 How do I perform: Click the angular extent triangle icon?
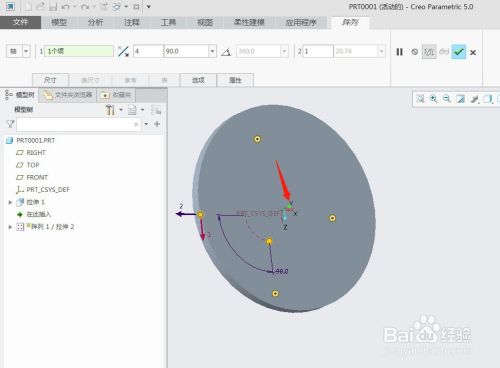[x=226, y=52]
